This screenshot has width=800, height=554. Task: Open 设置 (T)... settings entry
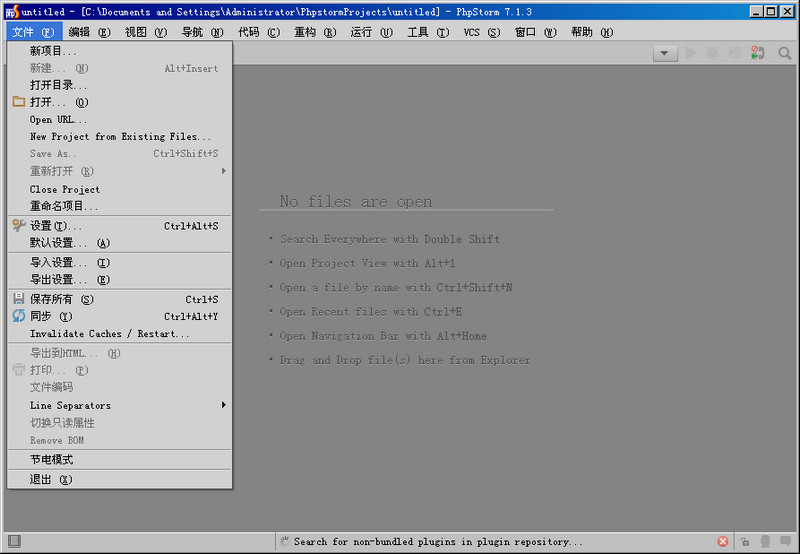(120, 225)
